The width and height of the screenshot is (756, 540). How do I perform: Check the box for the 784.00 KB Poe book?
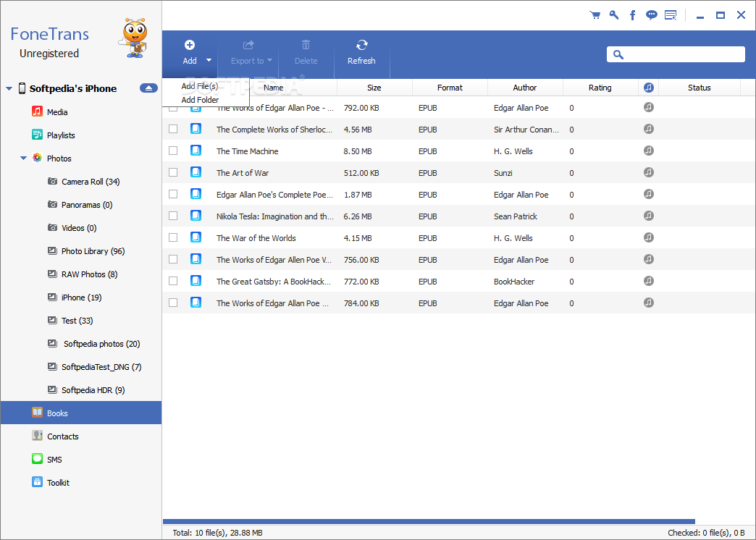coord(173,303)
